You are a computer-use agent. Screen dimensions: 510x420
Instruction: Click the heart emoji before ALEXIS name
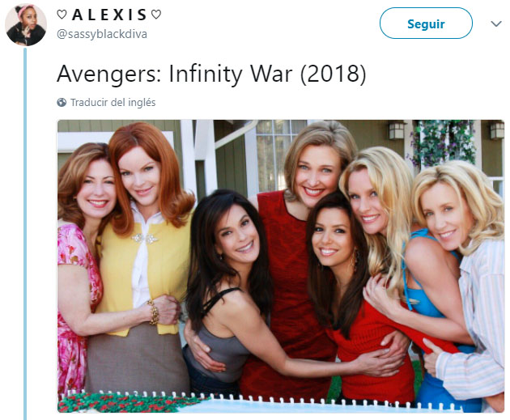62,15
